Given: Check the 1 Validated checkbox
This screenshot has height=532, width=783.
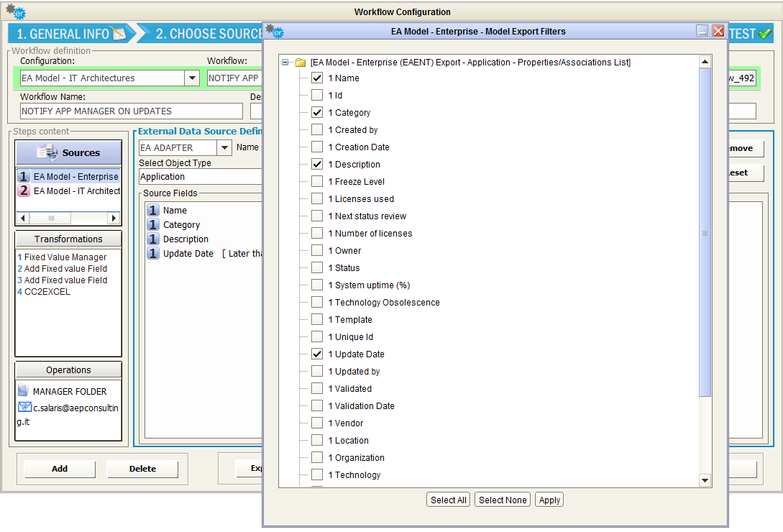Looking at the screenshot, I should (317, 388).
